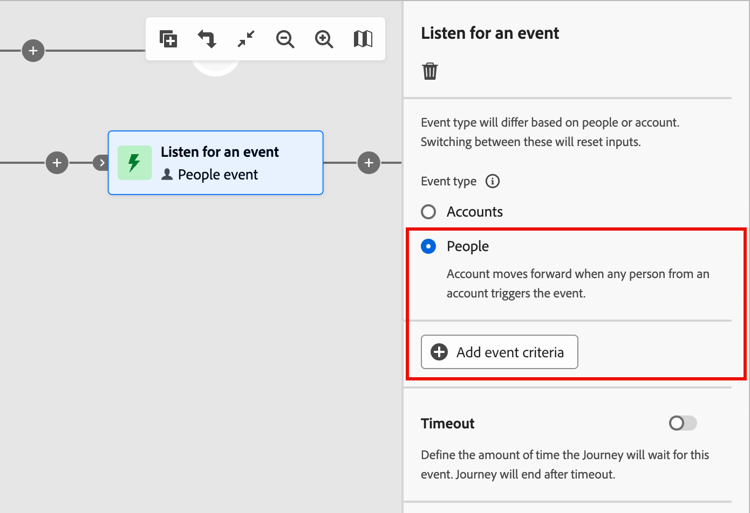Screen dimensions: 750x513
Task: Select the Listen for an event node
Action: [x=216, y=163]
